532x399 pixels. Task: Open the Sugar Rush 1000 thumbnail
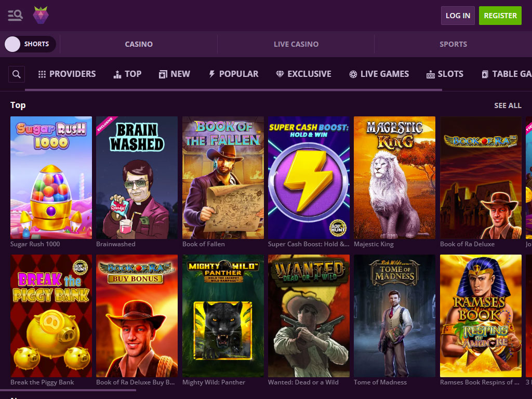[x=51, y=178]
